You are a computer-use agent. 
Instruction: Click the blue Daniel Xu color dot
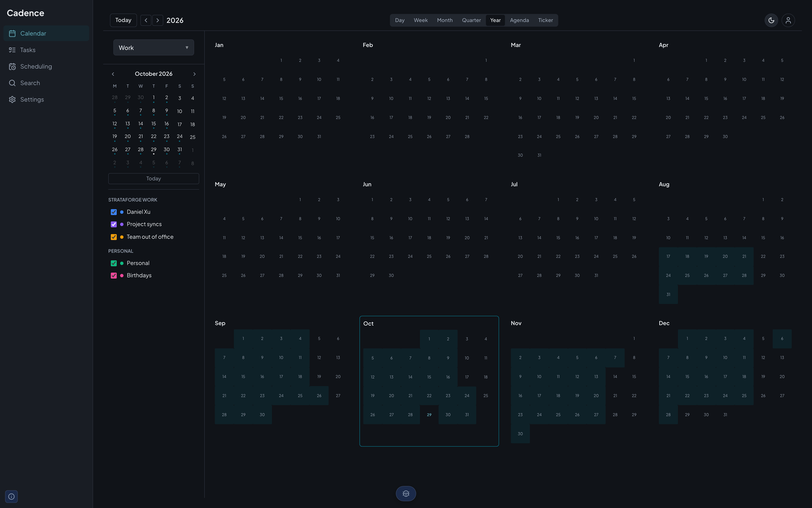point(122,212)
